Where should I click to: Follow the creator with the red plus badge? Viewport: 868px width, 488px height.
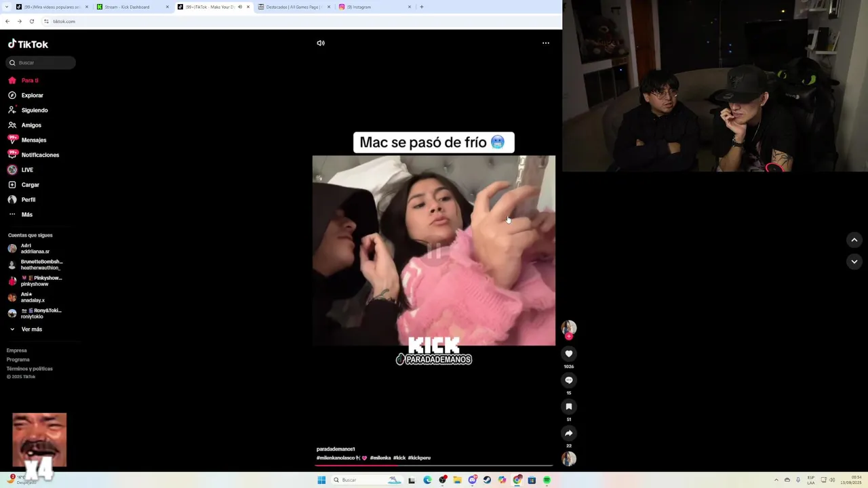pyautogui.click(x=569, y=337)
